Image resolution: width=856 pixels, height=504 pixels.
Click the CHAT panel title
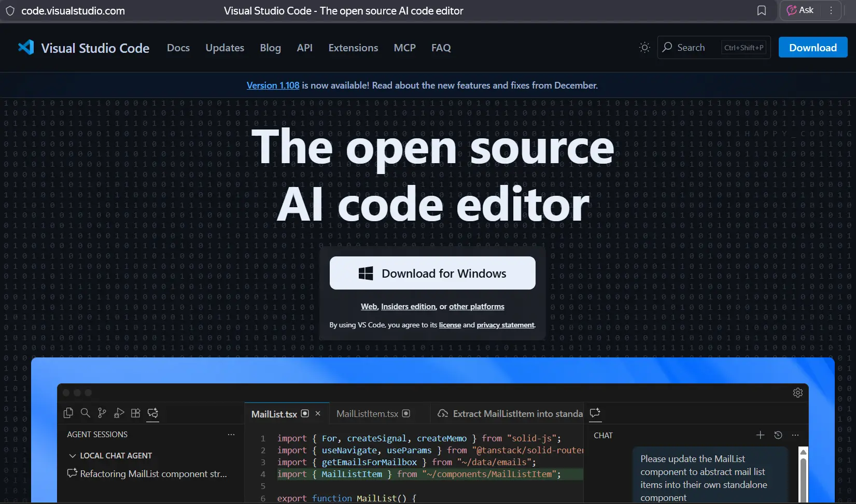pos(603,436)
